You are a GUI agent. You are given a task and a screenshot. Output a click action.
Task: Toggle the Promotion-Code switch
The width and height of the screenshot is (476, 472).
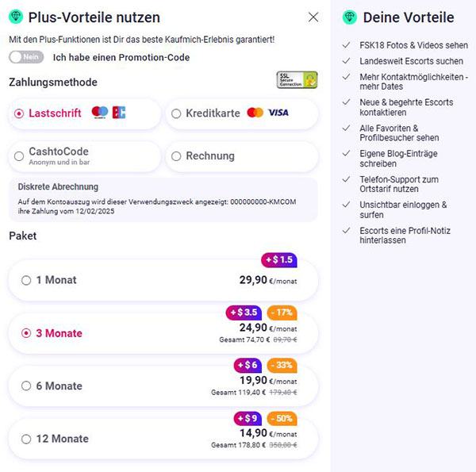pyautogui.click(x=26, y=57)
